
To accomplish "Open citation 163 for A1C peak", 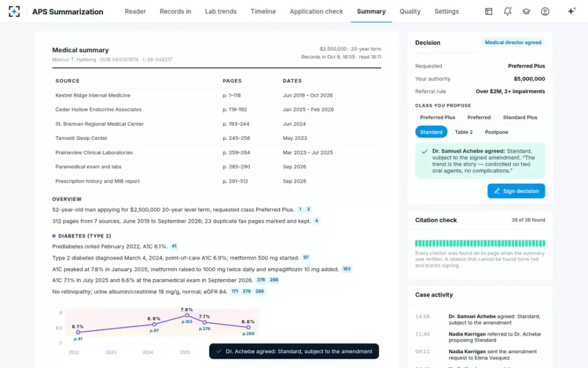I will (x=346, y=269).
